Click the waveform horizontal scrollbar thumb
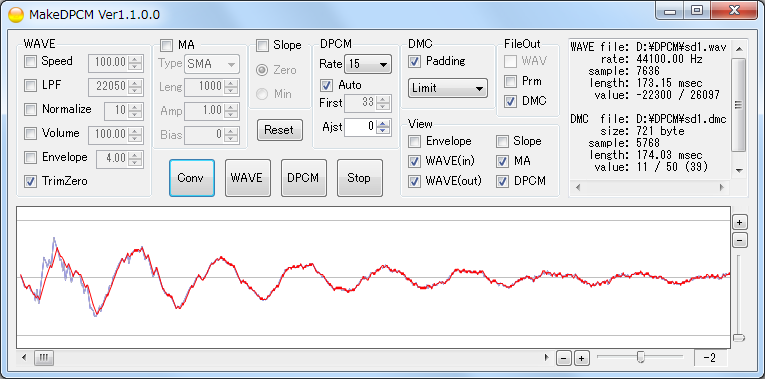Viewport: 765px width, 379px height. pyautogui.click(x=44, y=358)
